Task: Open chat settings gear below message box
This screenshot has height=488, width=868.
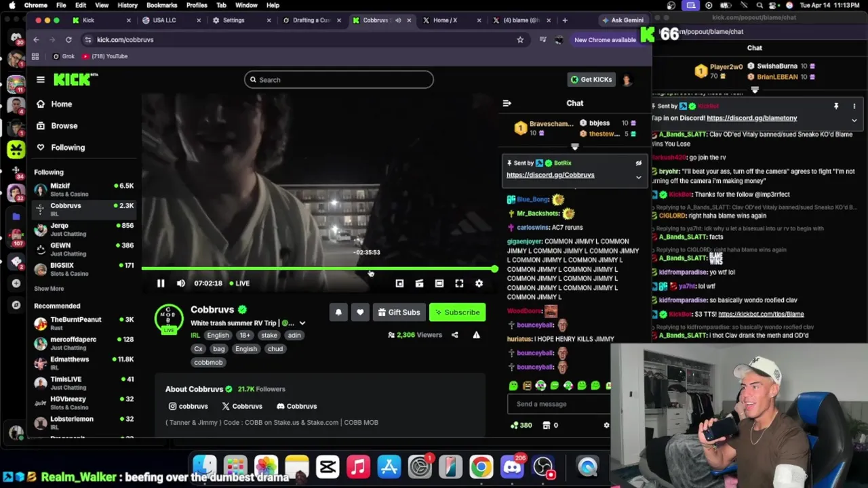Action: click(x=606, y=426)
